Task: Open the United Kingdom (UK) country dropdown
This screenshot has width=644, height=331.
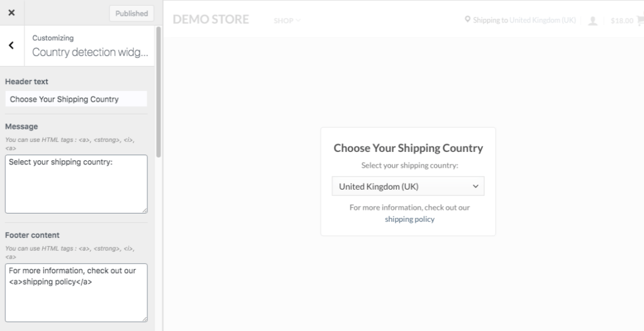Action: tap(408, 187)
